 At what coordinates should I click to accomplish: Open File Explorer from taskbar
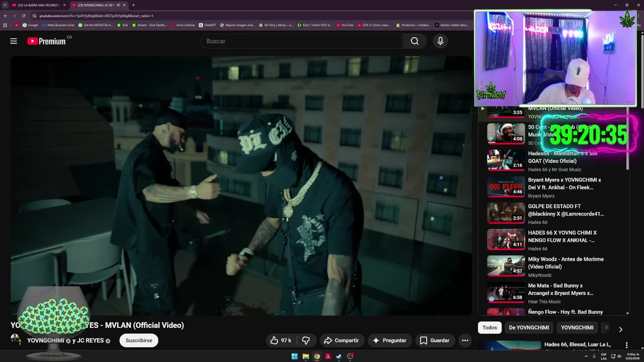click(x=305, y=356)
